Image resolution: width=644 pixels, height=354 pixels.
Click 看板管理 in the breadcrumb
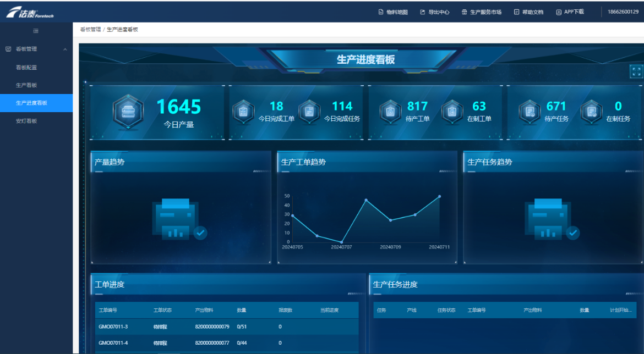pyautogui.click(x=90, y=30)
